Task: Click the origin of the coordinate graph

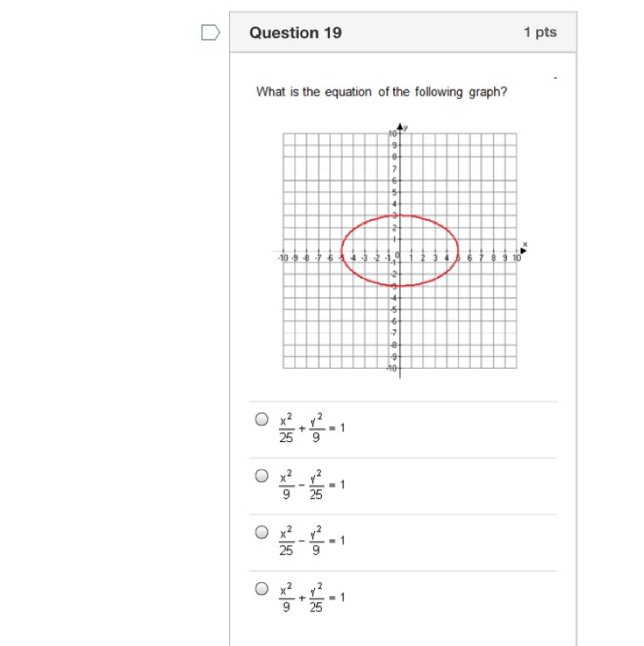Action: coord(399,251)
